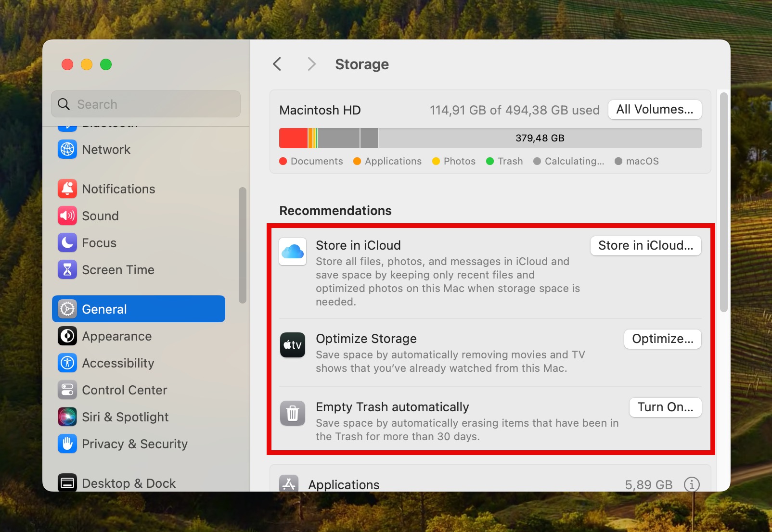Click the trash can icon beside Empty Trash automatically
This screenshot has width=772, height=532.
click(293, 413)
